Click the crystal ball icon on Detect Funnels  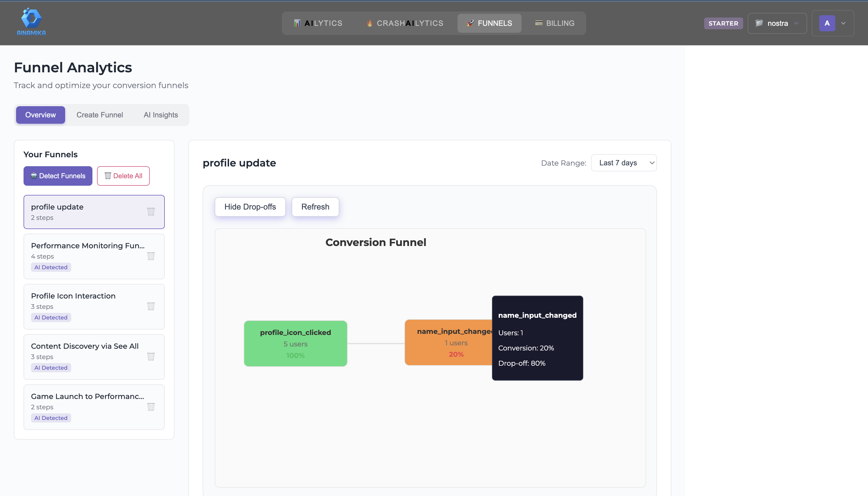[x=34, y=176]
